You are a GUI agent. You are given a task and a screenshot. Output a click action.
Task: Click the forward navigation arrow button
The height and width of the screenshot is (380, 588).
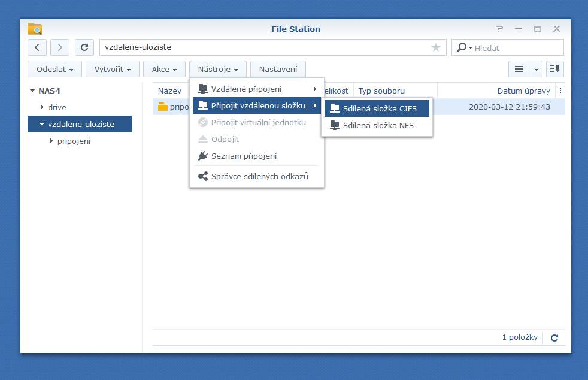pos(60,47)
